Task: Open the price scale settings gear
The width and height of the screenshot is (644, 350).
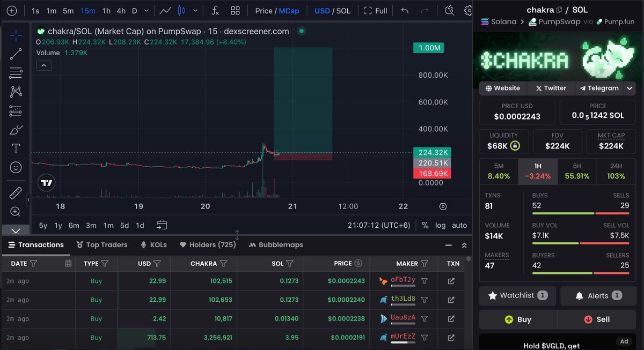Action: pyautogui.click(x=443, y=206)
